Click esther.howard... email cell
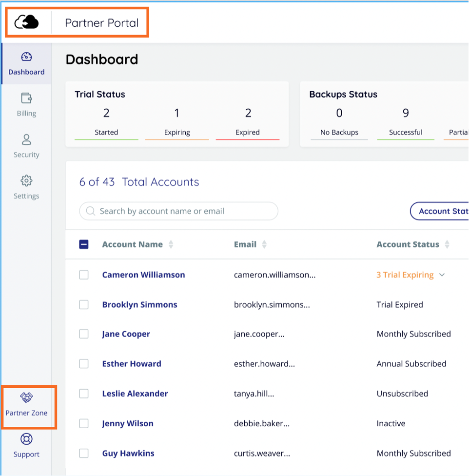The width and height of the screenshot is (469, 476). [265, 364]
